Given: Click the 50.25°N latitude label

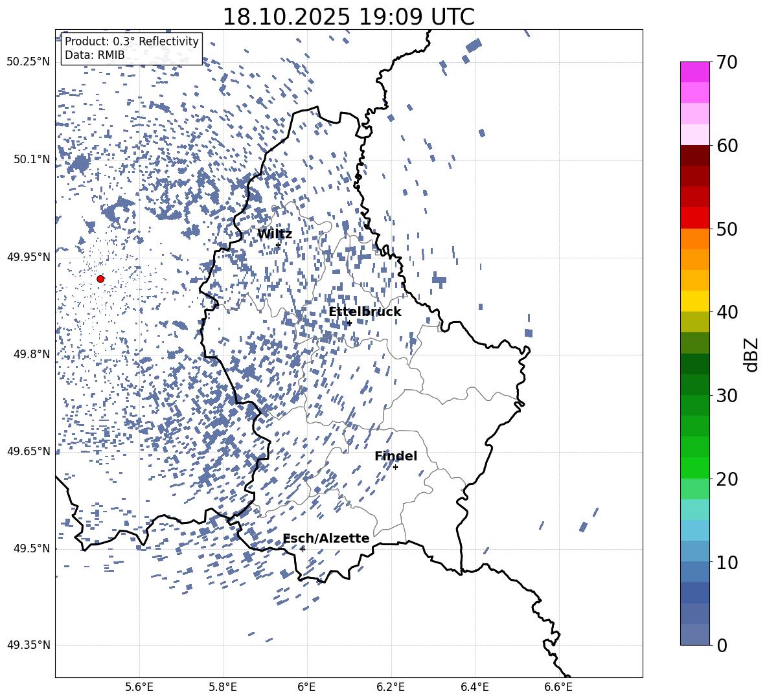Looking at the screenshot, I should (29, 62).
